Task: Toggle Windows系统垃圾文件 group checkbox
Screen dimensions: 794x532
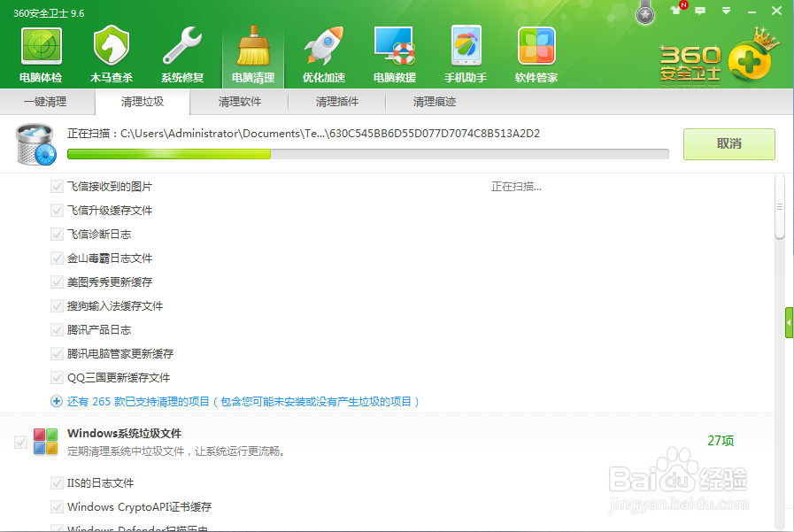Action: click(20, 442)
